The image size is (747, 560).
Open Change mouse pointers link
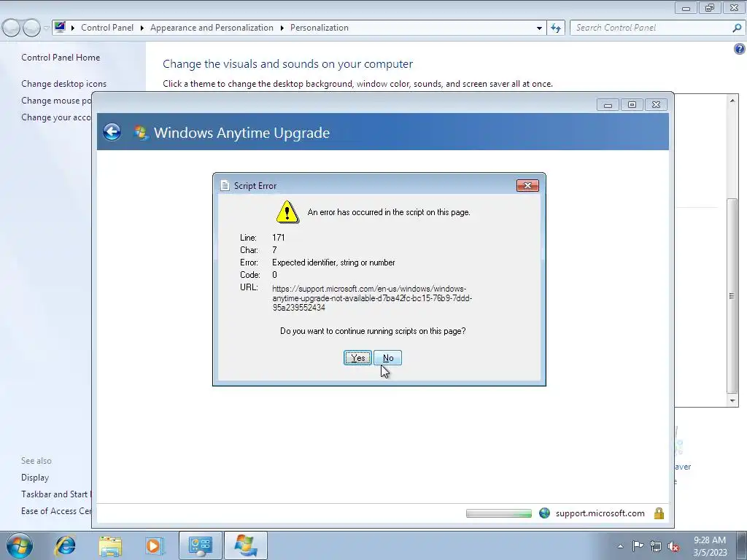tap(56, 101)
